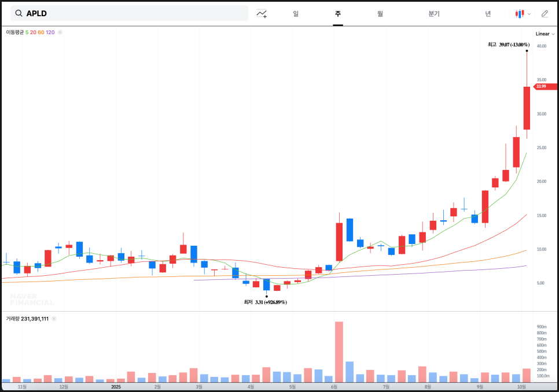
Task: Switch to the 년 yearly tab
Action: (x=488, y=13)
